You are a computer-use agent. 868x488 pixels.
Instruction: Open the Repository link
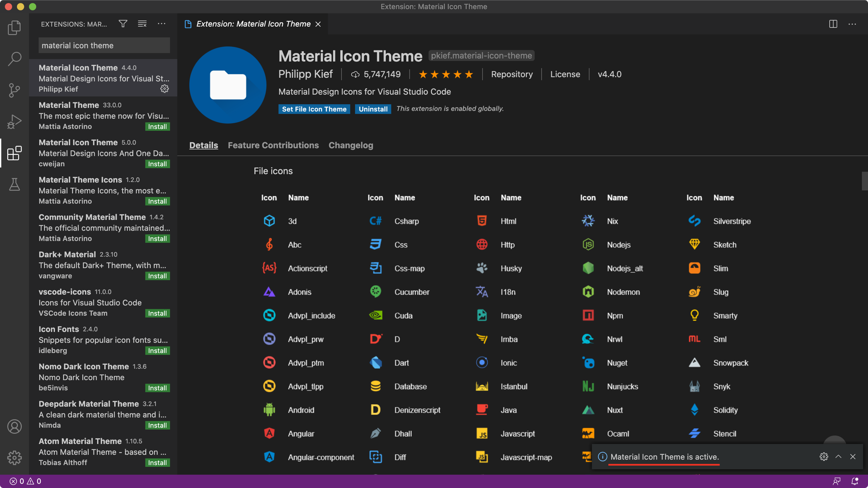[512, 74]
